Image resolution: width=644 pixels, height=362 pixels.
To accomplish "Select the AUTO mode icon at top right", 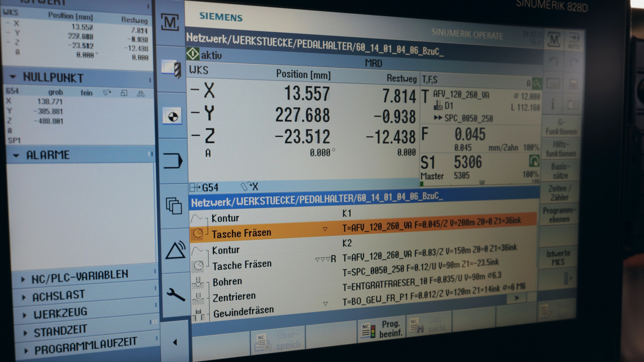I will pyautogui.click(x=574, y=40).
